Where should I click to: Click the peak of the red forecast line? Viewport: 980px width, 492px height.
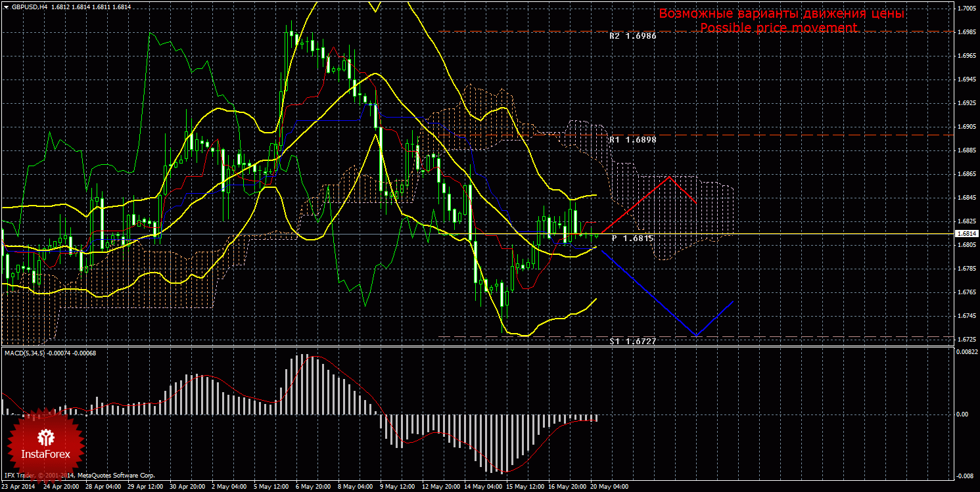point(670,177)
